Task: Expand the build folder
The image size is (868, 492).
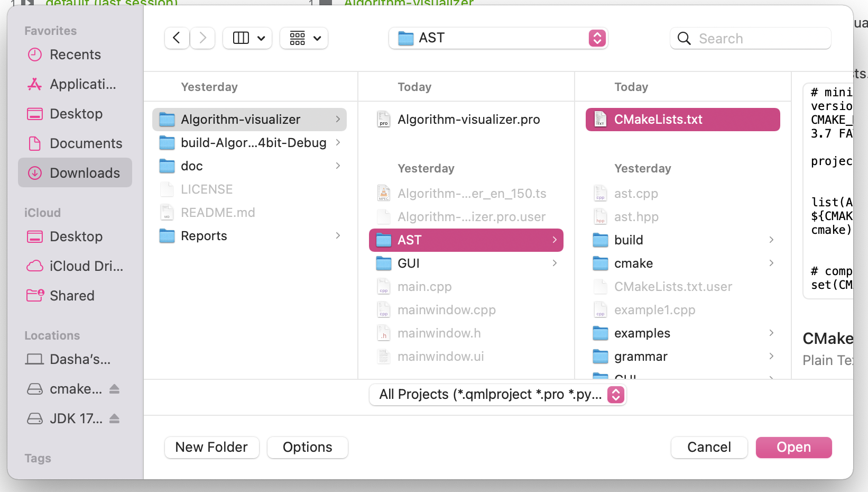Action: tap(771, 240)
